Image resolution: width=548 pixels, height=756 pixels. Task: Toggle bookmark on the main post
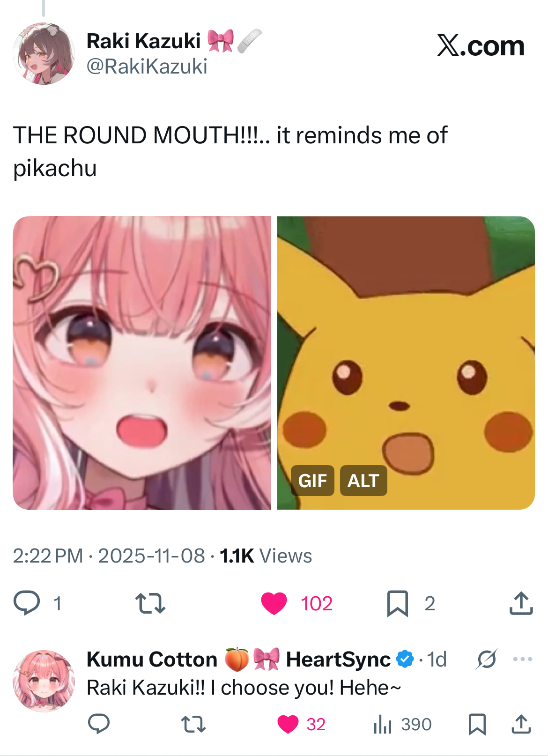pyautogui.click(x=398, y=603)
